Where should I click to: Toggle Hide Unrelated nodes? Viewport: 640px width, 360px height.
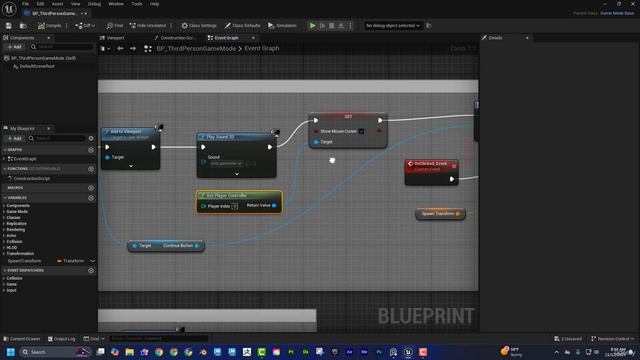(x=148, y=26)
